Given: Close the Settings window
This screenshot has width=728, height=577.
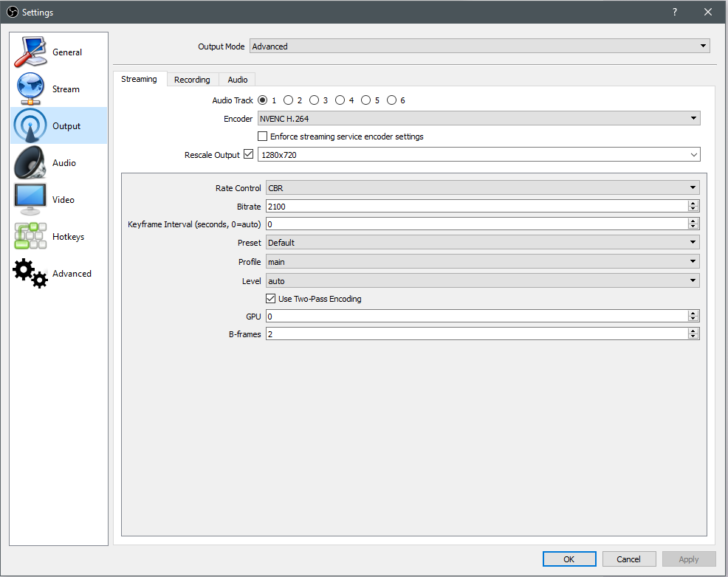Looking at the screenshot, I should 707,12.
